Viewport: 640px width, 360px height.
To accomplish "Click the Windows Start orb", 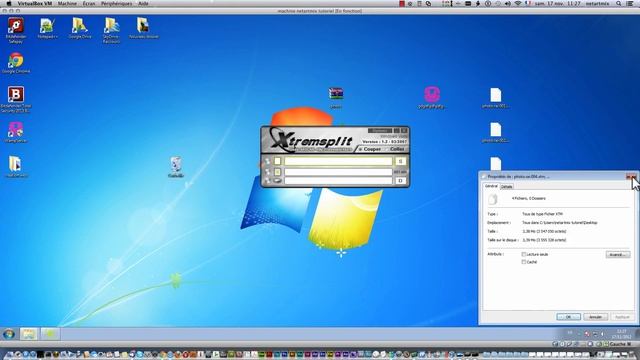I will coord(9,334).
